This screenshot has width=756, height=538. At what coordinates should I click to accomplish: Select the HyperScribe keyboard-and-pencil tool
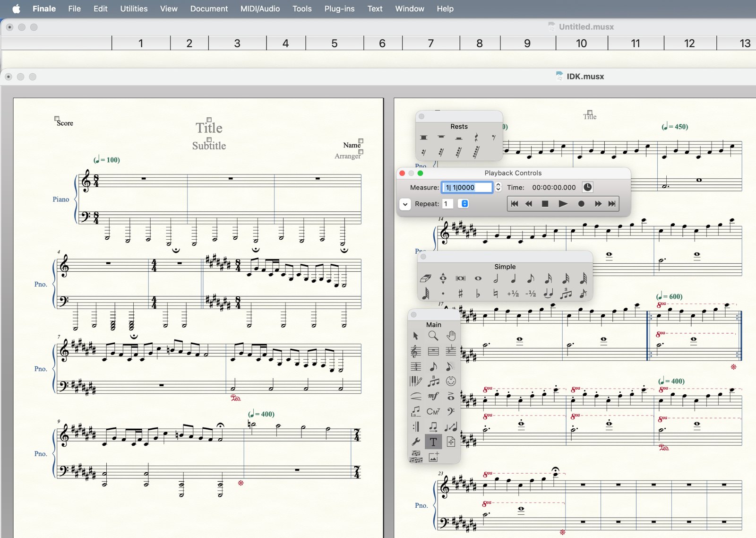coord(415,381)
